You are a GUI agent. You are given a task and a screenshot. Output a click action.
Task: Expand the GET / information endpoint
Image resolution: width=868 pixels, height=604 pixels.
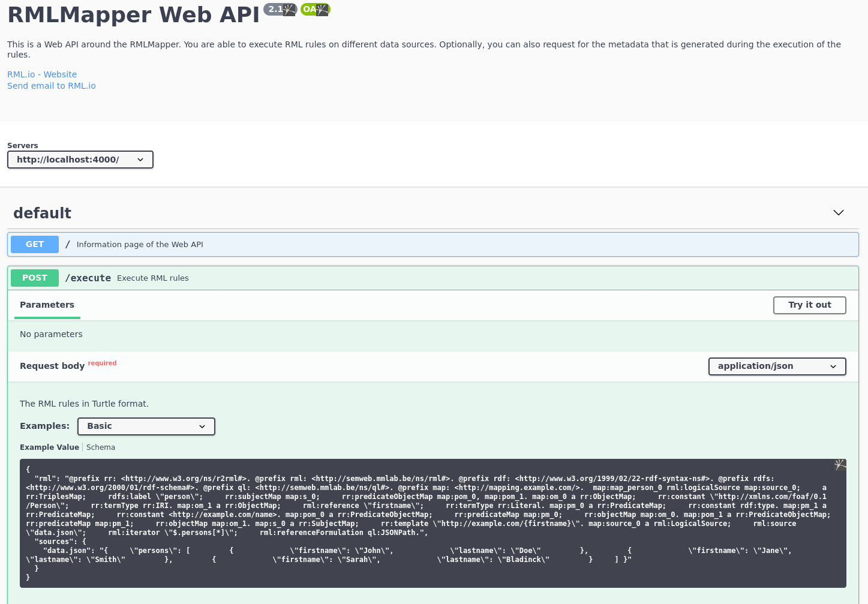(x=433, y=245)
